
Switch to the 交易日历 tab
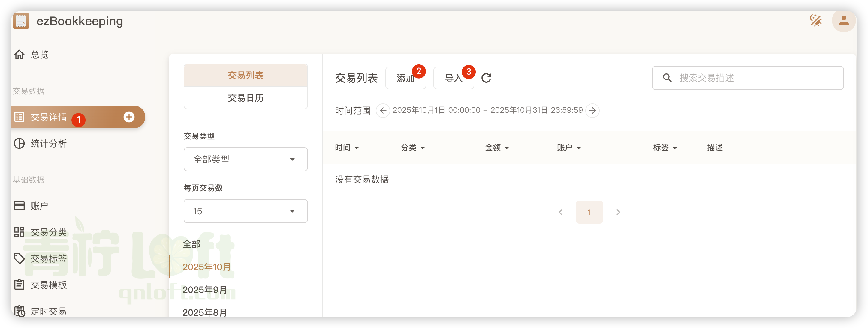246,98
